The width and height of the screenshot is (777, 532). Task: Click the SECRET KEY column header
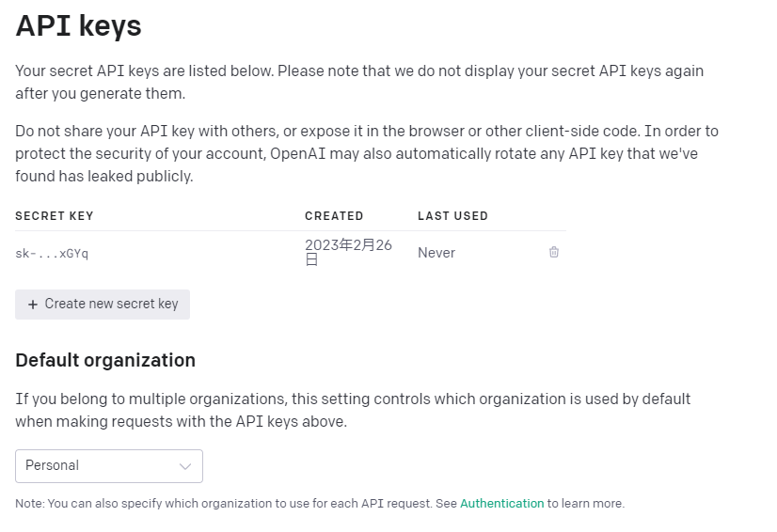(x=55, y=216)
